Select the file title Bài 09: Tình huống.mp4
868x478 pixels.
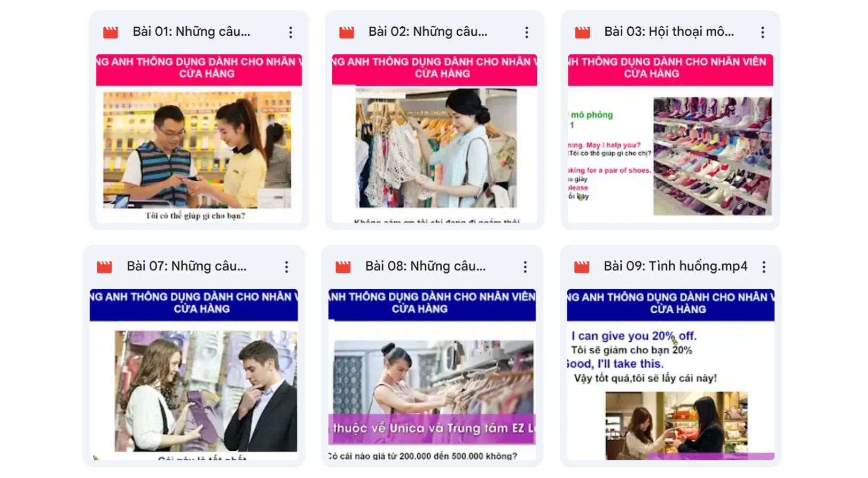click(x=676, y=266)
